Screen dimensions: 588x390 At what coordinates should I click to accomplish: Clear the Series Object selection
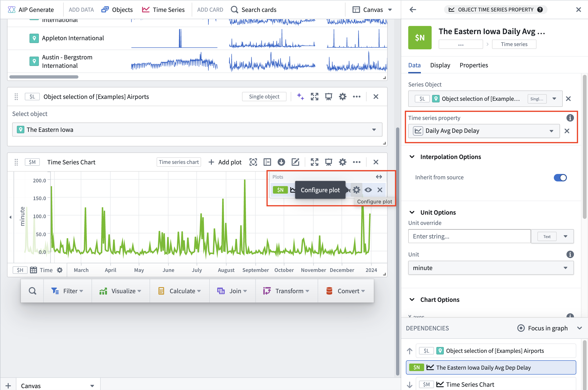pyautogui.click(x=568, y=99)
